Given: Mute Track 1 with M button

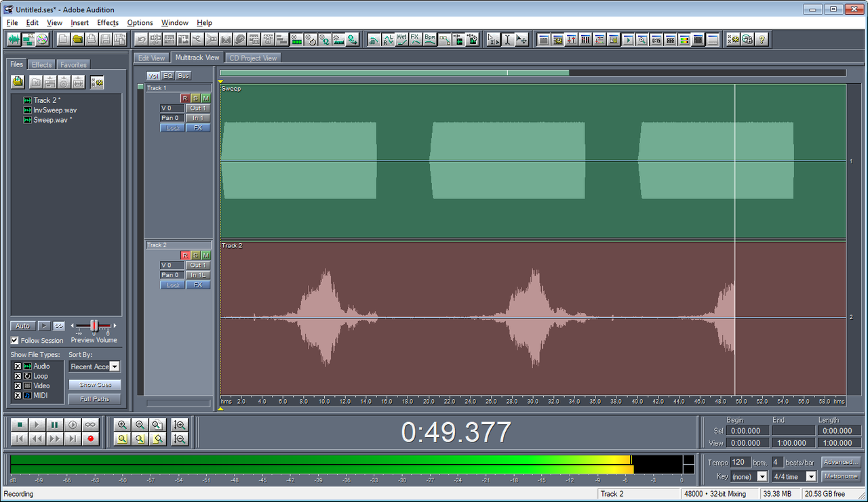Looking at the screenshot, I should tap(205, 98).
